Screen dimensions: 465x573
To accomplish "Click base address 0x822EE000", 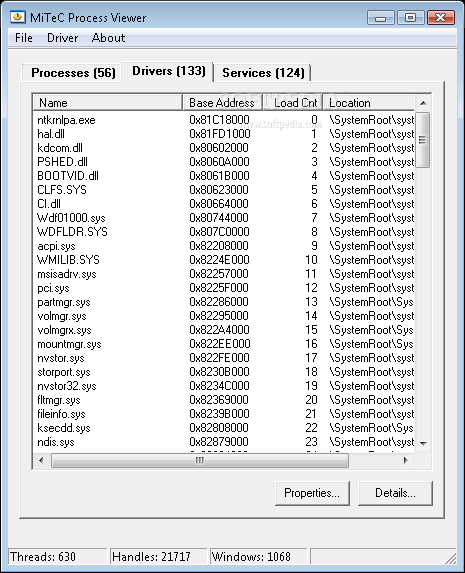I will pyautogui.click(x=220, y=344).
